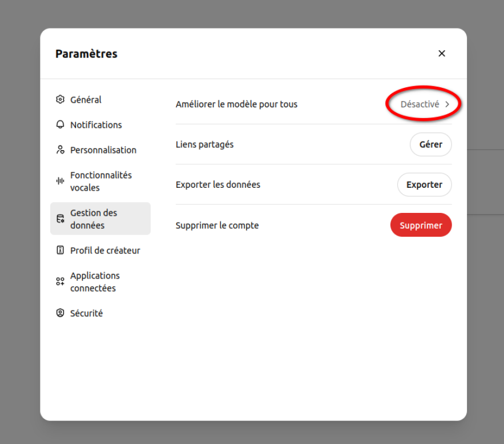This screenshot has width=504, height=444.
Task: Click the chevron arrow next to Désactivé
Action: click(x=447, y=104)
